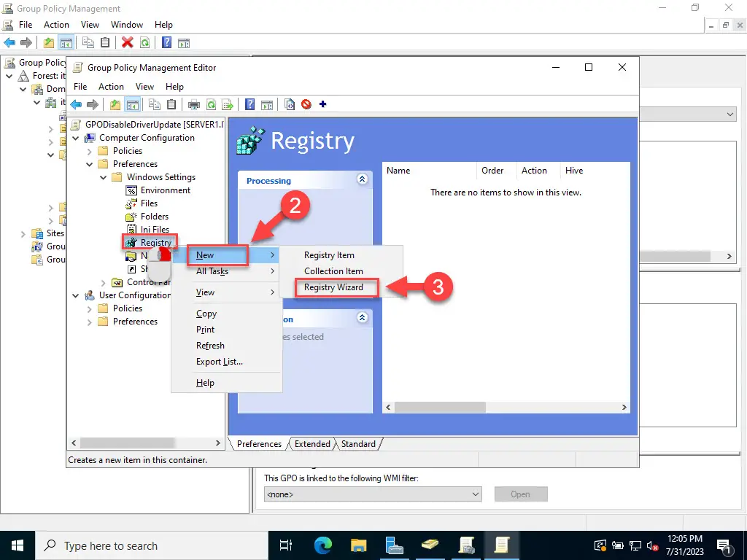Collapse Preferences under Computer Configuration

90,164
